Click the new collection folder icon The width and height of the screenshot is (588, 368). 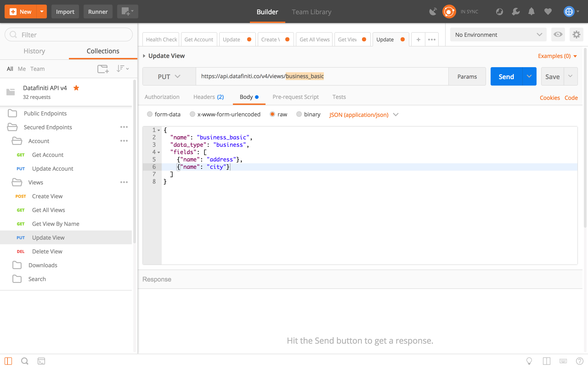[103, 69]
